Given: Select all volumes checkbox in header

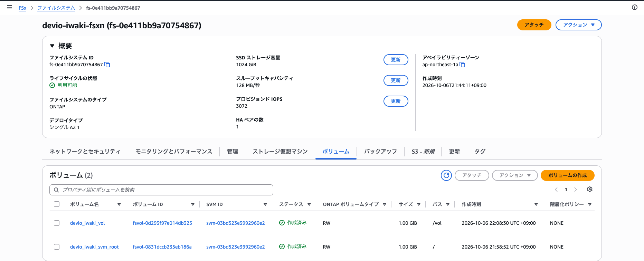Looking at the screenshot, I should [x=57, y=204].
